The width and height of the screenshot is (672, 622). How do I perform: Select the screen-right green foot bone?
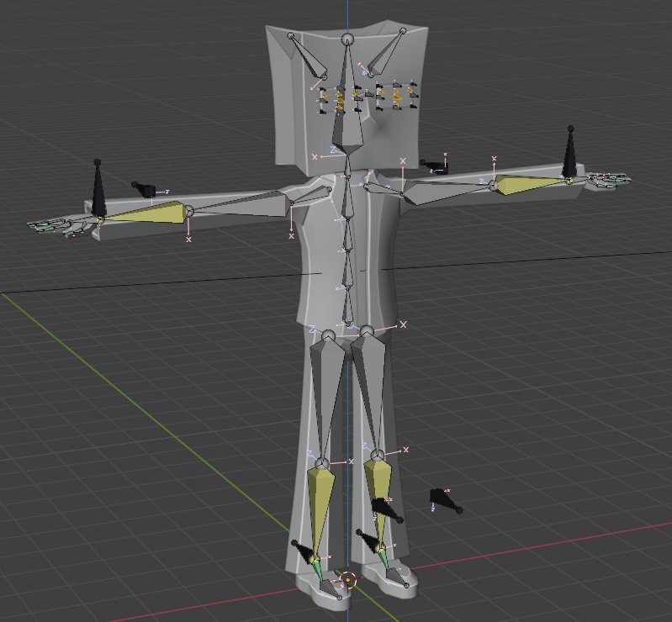click(x=384, y=560)
